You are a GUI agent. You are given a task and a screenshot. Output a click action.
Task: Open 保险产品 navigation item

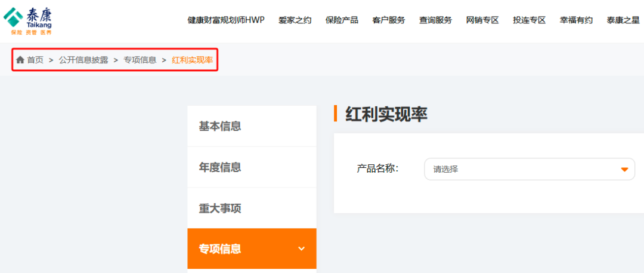[x=342, y=20]
